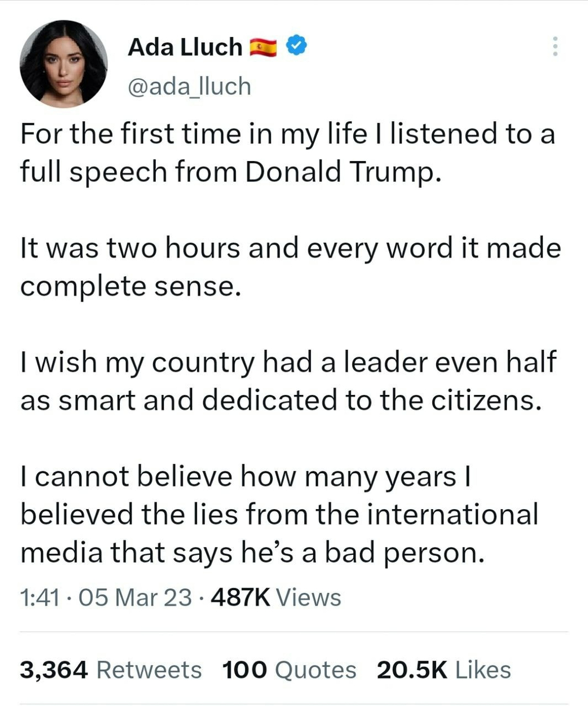Click the paragraph starting "I wish my country"
588x706 pixels.
tap(288, 381)
